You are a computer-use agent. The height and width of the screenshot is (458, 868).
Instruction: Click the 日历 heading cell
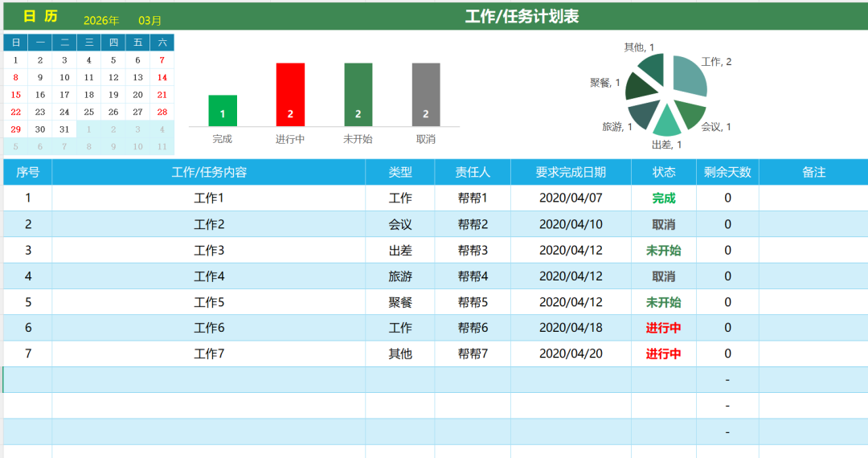coord(40,17)
